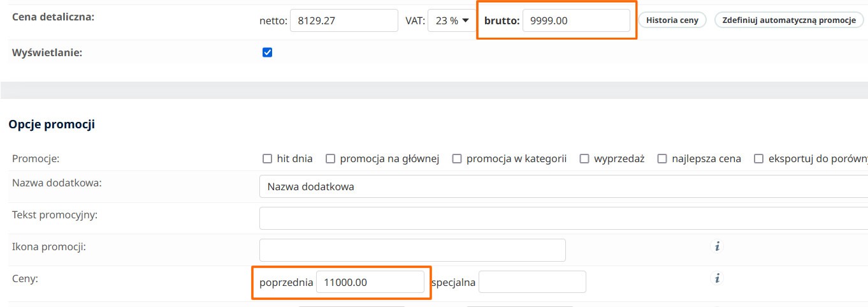
Task: Click the poprzednia price field
Action: [x=370, y=282]
